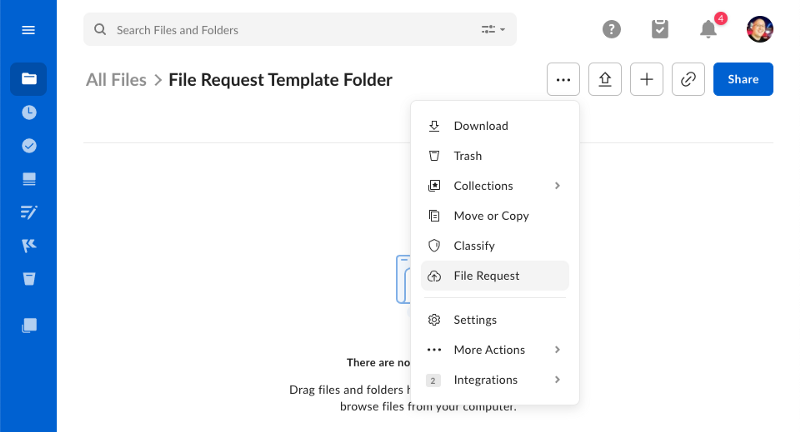Focus the Search Files and Folders field

[300, 30]
